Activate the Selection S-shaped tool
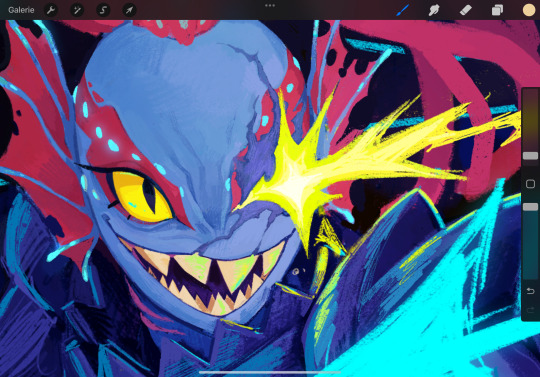Image resolution: width=540 pixels, height=377 pixels. (103, 10)
